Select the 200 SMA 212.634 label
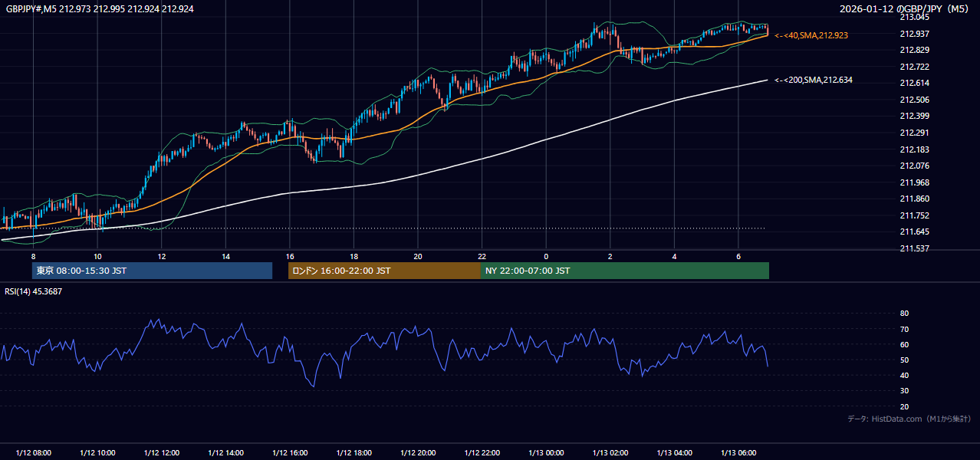 [x=814, y=80]
